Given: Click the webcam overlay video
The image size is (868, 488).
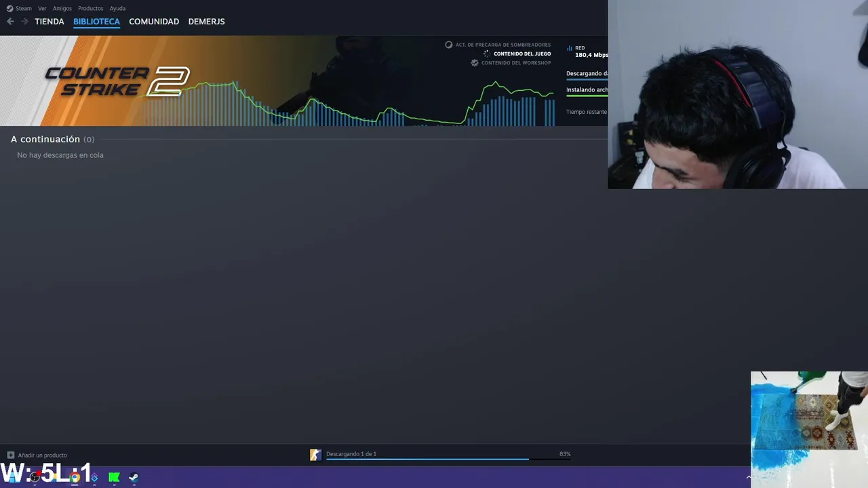Looking at the screenshot, I should click(738, 94).
